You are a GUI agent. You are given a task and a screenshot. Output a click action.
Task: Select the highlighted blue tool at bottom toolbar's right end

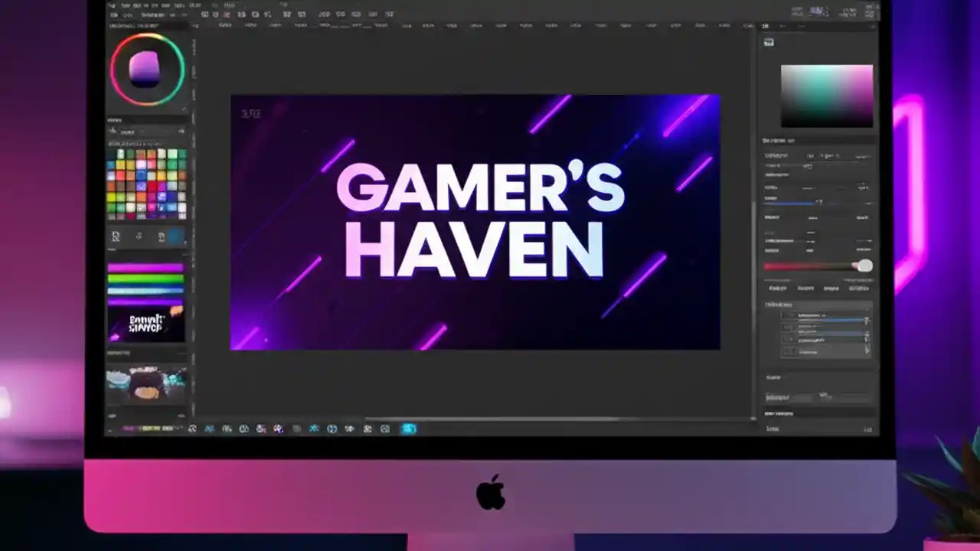point(409,429)
